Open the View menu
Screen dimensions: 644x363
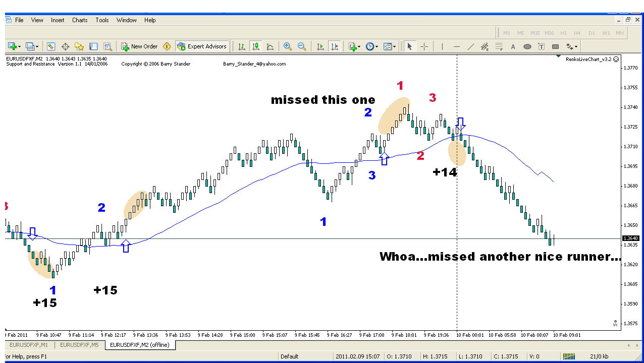(37, 20)
